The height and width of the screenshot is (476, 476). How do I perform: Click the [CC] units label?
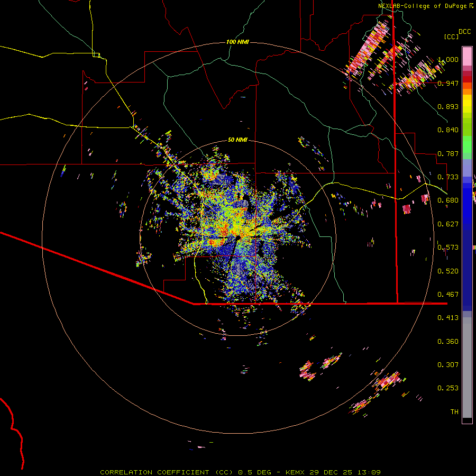[x=452, y=36]
